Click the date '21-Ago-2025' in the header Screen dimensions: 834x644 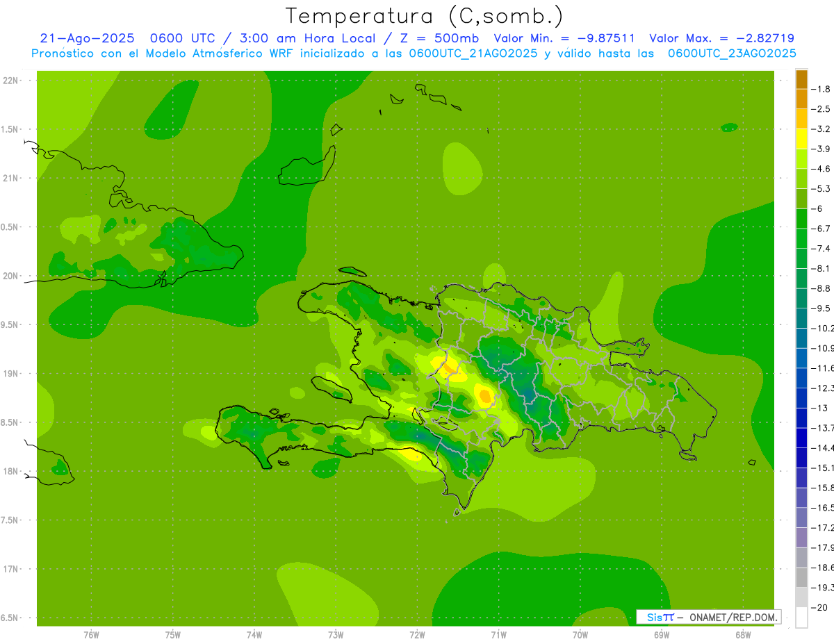tap(86, 38)
